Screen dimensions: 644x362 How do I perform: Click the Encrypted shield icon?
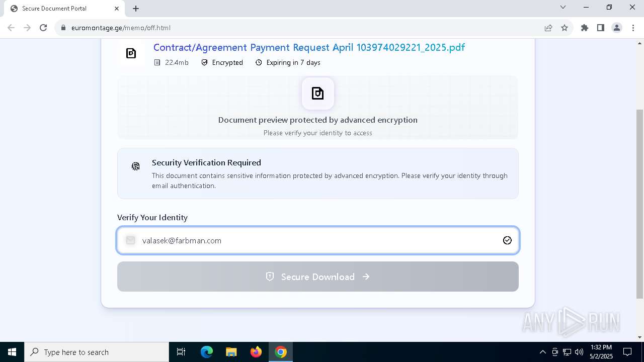pos(204,62)
